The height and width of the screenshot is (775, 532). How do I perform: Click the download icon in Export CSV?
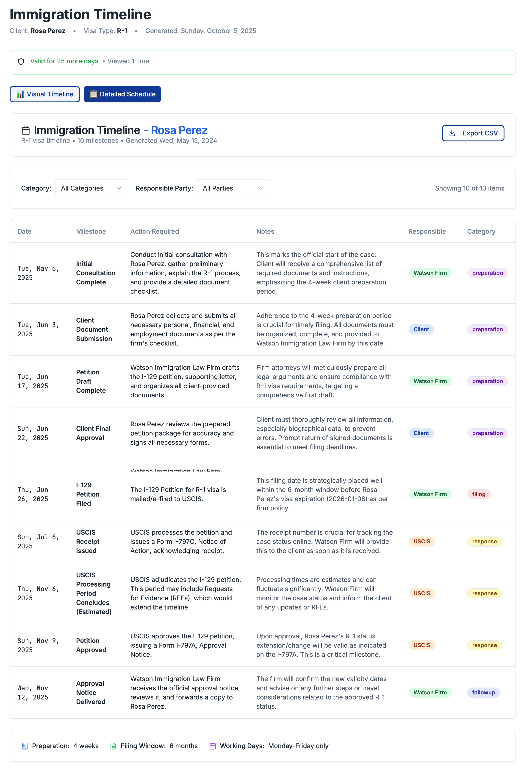[x=452, y=133]
